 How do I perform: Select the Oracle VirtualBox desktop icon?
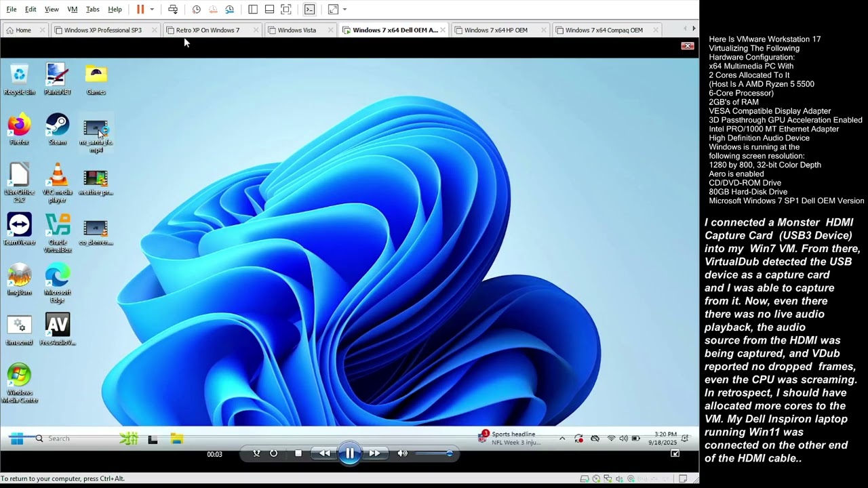click(58, 233)
